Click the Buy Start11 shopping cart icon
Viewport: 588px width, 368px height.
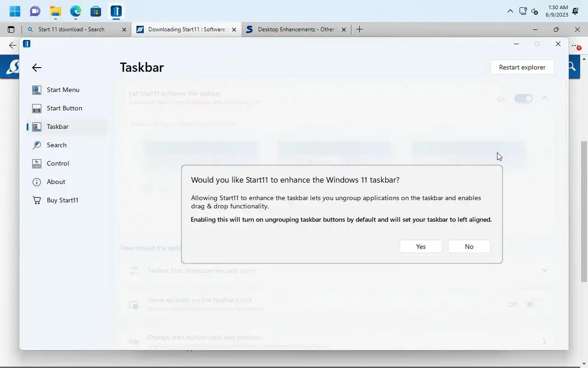coord(37,201)
